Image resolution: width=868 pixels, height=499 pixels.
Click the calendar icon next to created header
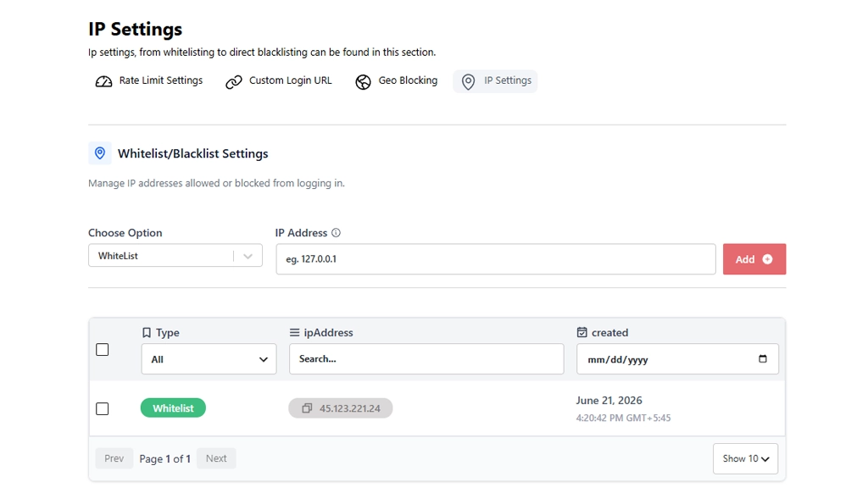pyautogui.click(x=581, y=332)
